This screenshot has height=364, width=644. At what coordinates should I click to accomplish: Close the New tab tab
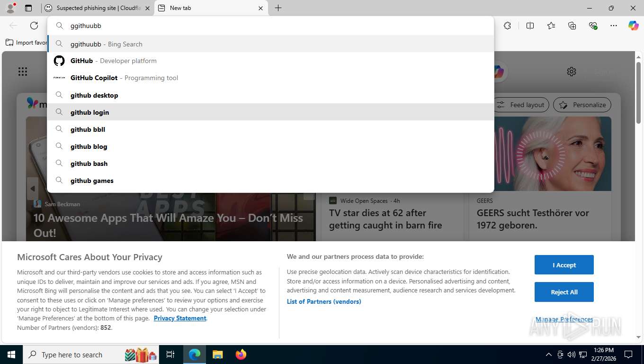pyautogui.click(x=260, y=8)
